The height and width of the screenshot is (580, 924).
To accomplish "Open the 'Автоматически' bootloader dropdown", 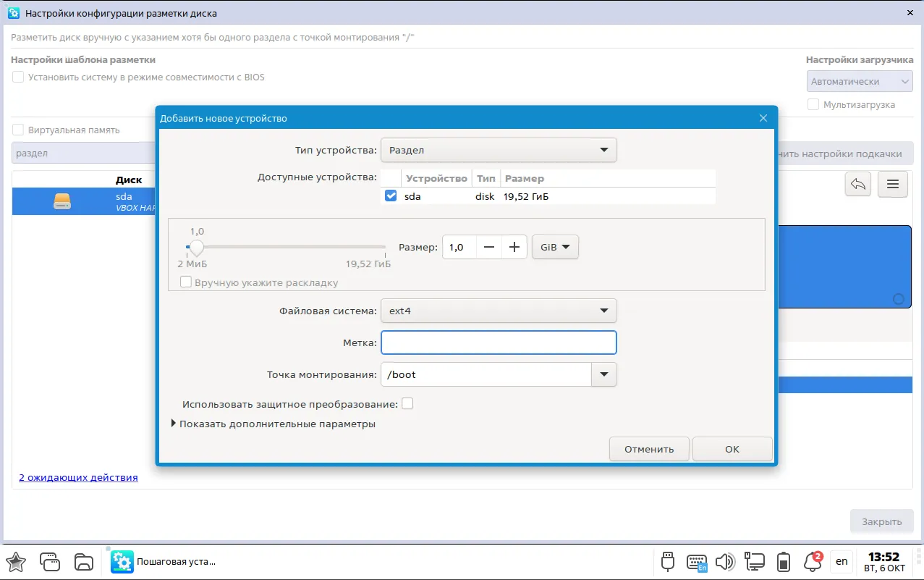I will point(860,82).
